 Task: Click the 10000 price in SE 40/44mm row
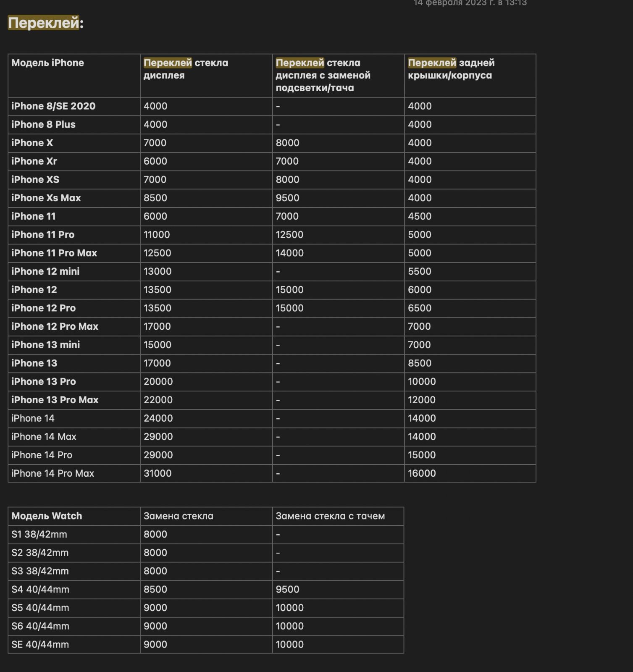pos(289,644)
